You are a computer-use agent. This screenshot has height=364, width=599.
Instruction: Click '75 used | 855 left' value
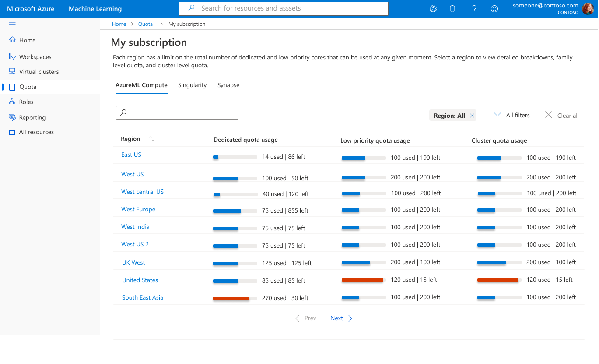(x=285, y=211)
